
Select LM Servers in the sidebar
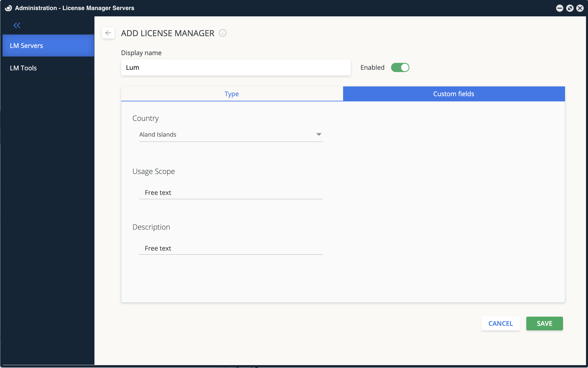coord(26,45)
